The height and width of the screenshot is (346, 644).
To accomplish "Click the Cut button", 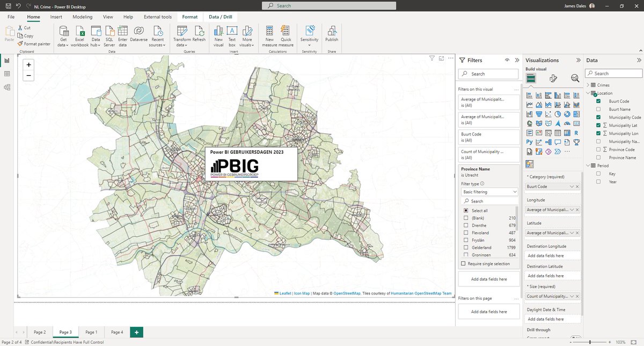I will (x=24, y=27).
